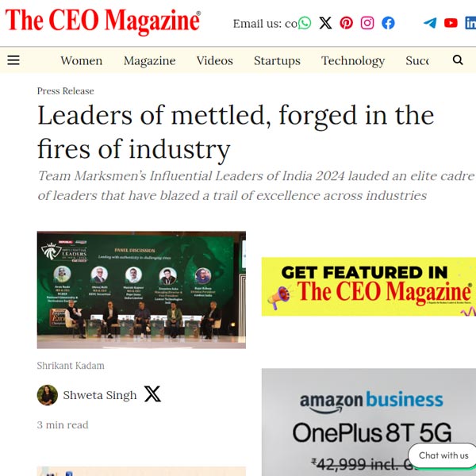Navigate to the Startups section
The height and width of the screenshot is (476, 476).
pos(277,61)
